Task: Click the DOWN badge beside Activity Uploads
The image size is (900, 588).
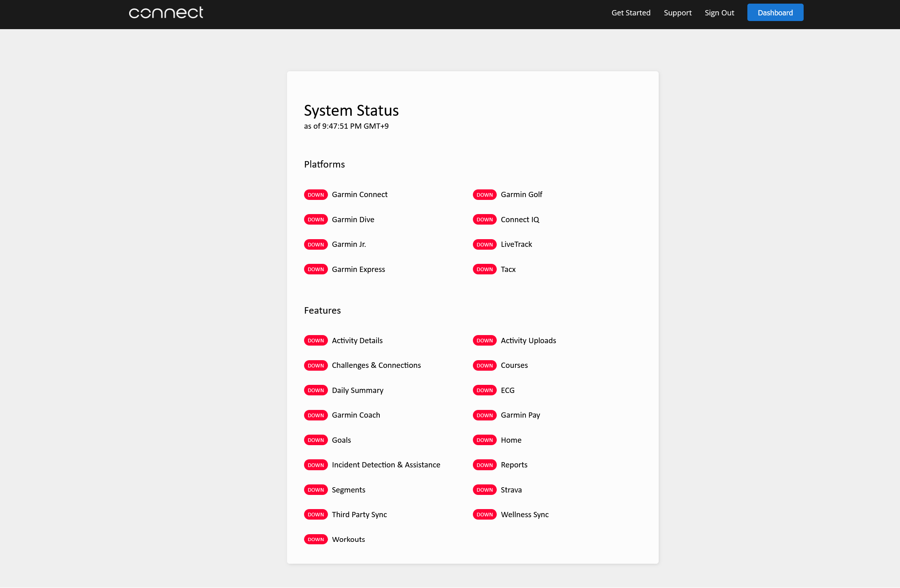Action: (485, 340)
